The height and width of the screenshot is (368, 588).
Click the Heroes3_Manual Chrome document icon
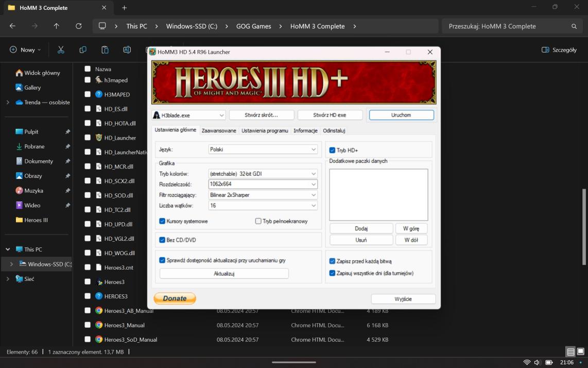[x=99, y=325]
